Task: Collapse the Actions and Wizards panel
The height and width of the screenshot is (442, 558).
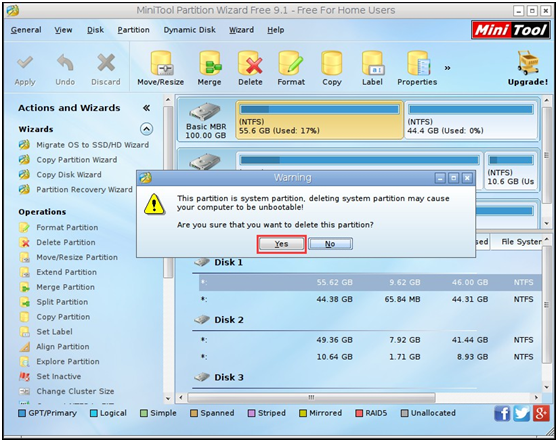Action: pos(146,108)
